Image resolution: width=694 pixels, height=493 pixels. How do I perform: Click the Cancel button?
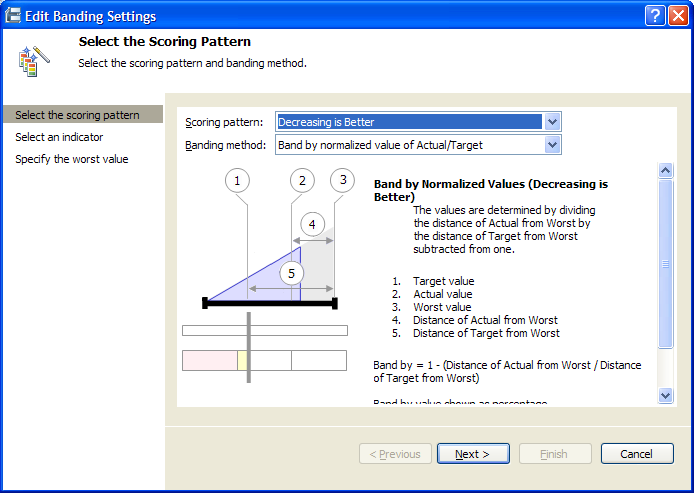tap(637, 454)
